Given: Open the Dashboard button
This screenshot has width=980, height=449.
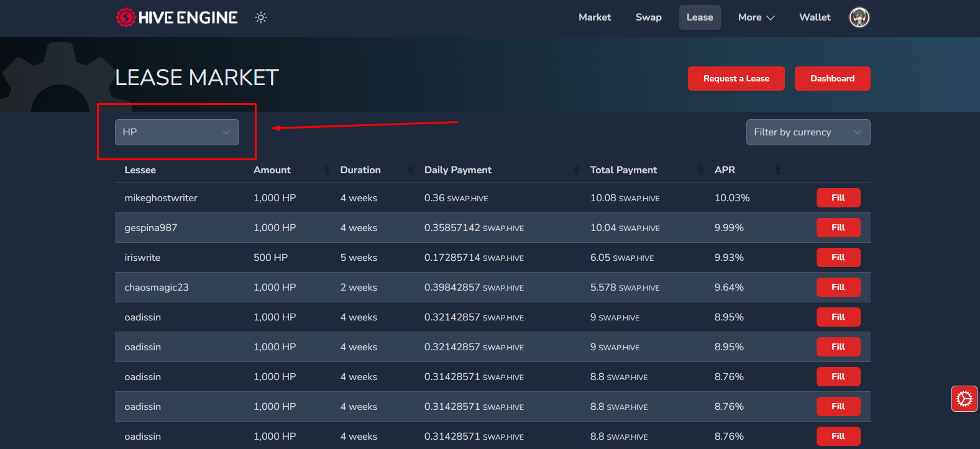Looking at the screenshot, I should click(833, 78).
